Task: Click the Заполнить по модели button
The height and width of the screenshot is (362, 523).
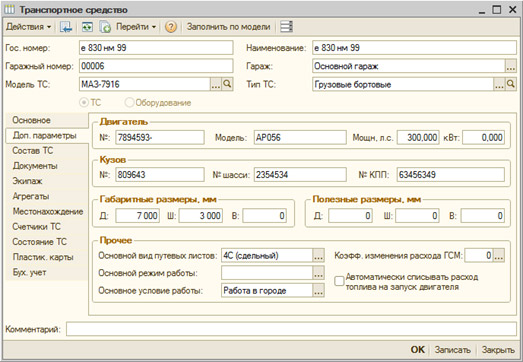Action: (228, 27)
